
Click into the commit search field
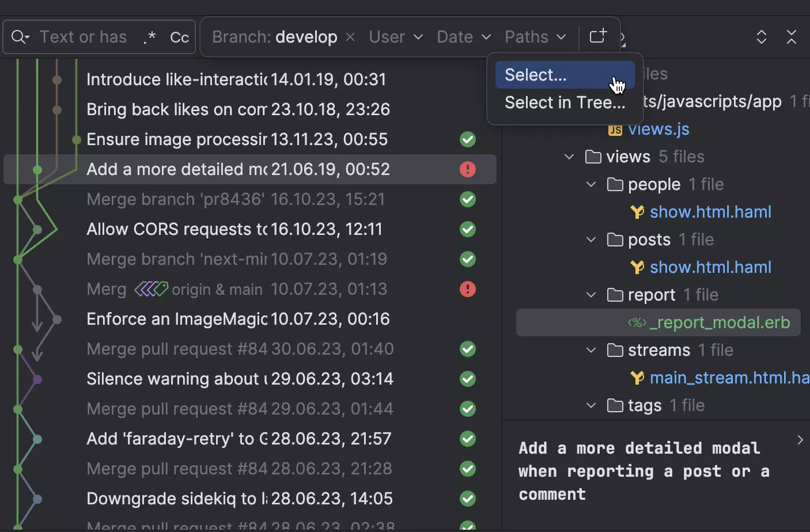click(x=86, y=36)
